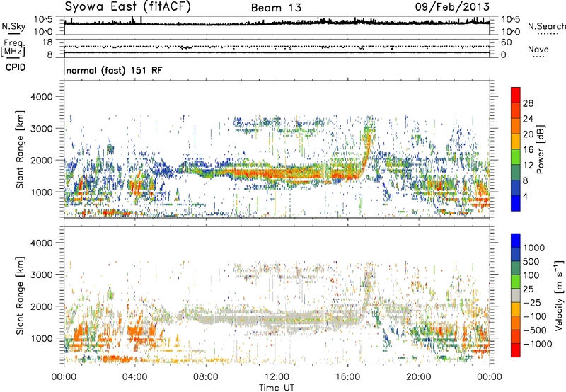The width and height of the screenshot is (566, 392).
Task: Click '1000' on velocity panel range axis
Action: [x=42, y=338]
